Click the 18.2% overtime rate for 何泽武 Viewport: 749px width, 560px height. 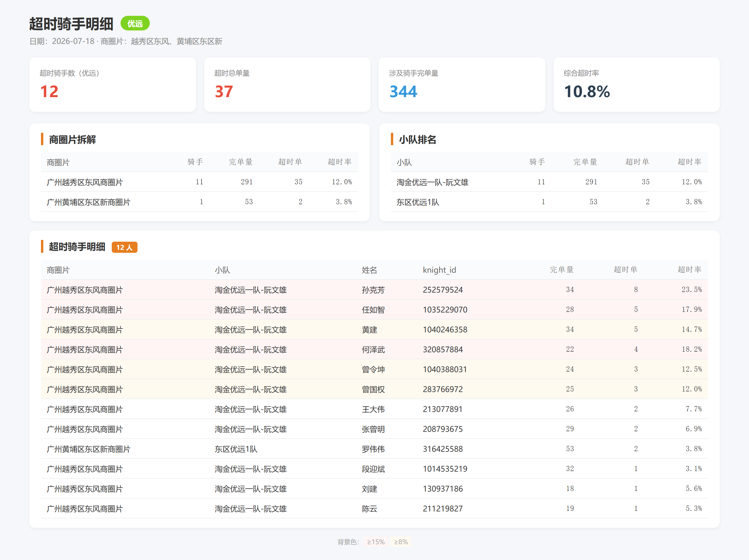point(692,349)
